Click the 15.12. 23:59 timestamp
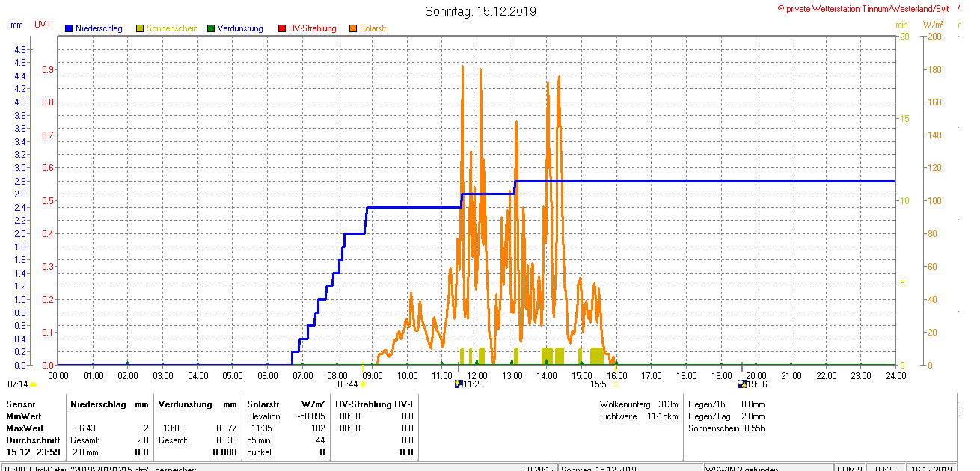 [x=33, y=452]
